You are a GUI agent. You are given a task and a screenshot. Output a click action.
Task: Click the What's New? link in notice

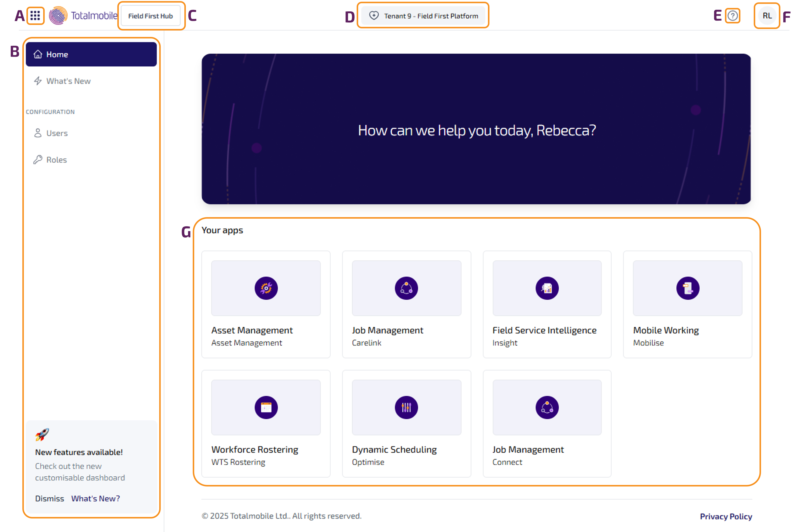point(95,498)
